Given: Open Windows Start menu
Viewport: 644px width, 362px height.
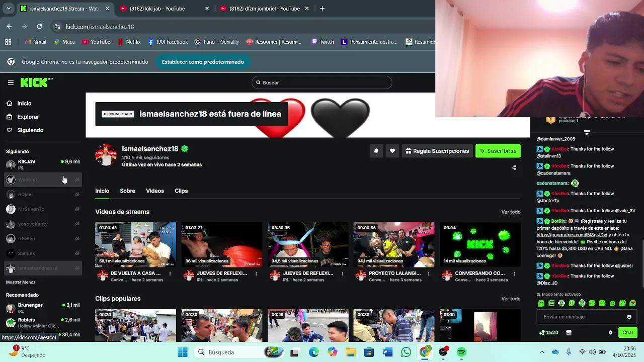Looking at the screenshot, I should pyautogui.click(x=182, y=352).
